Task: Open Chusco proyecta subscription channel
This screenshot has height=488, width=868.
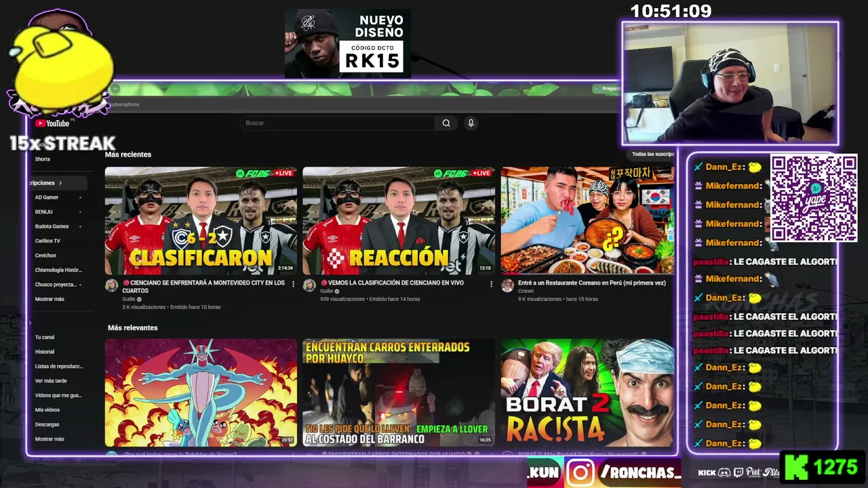Action: coord(56,285)
